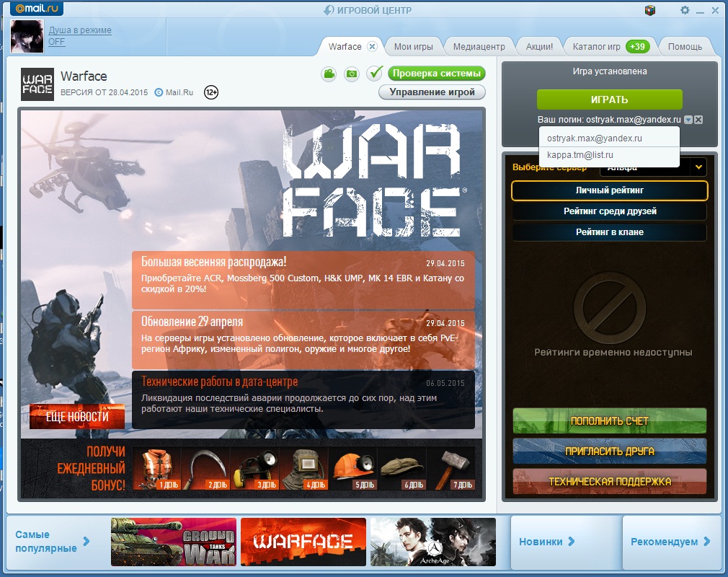Click the green ИГРАТЬ button
Viewport: 728px width, 577px height.
pyautogui.click(x=609, y=100)
